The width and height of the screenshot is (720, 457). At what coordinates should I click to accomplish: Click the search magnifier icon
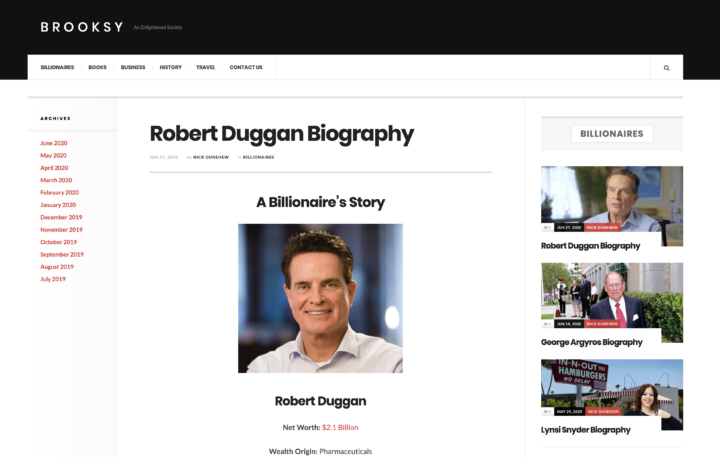coord(666,68)
